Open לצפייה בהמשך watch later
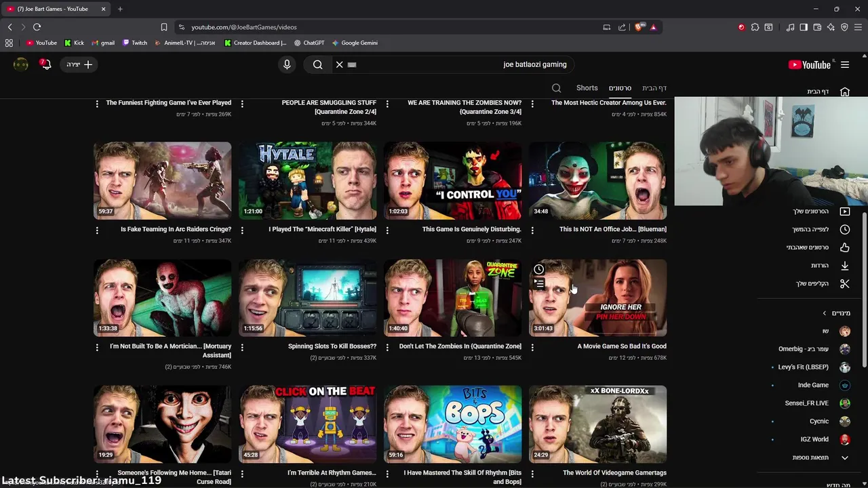This screenshot has height=488, width=868. 821,230
